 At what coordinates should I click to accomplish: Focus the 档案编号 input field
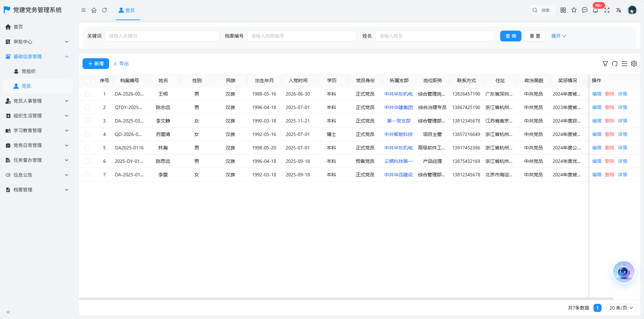(x=302, y=36)
